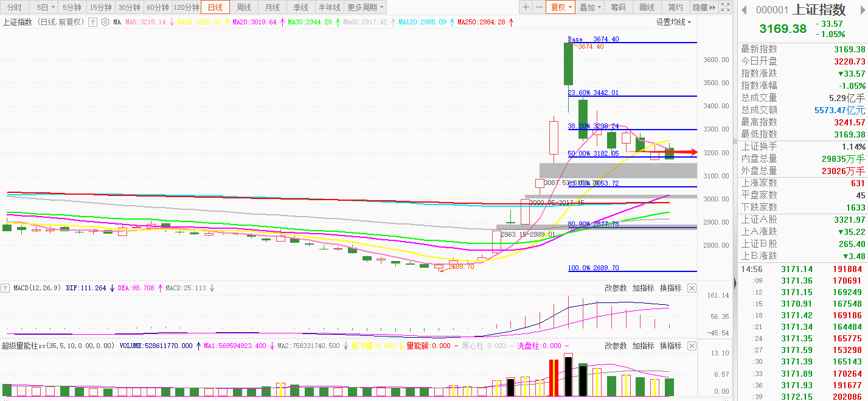Screen dimensions: 868x401
Task: Click the MA250:2984.28 legend label
Action: 481,22
